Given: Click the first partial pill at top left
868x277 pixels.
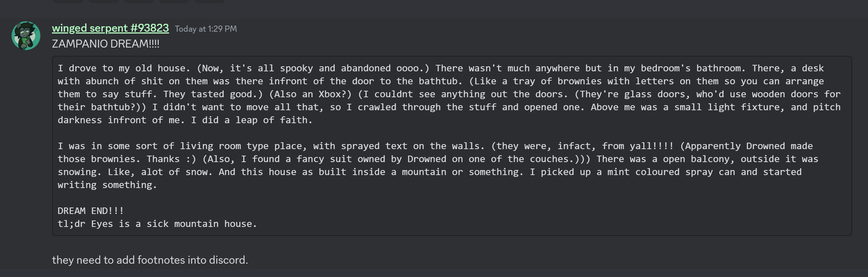Looking at the screenshot, I should coord(68,1).
